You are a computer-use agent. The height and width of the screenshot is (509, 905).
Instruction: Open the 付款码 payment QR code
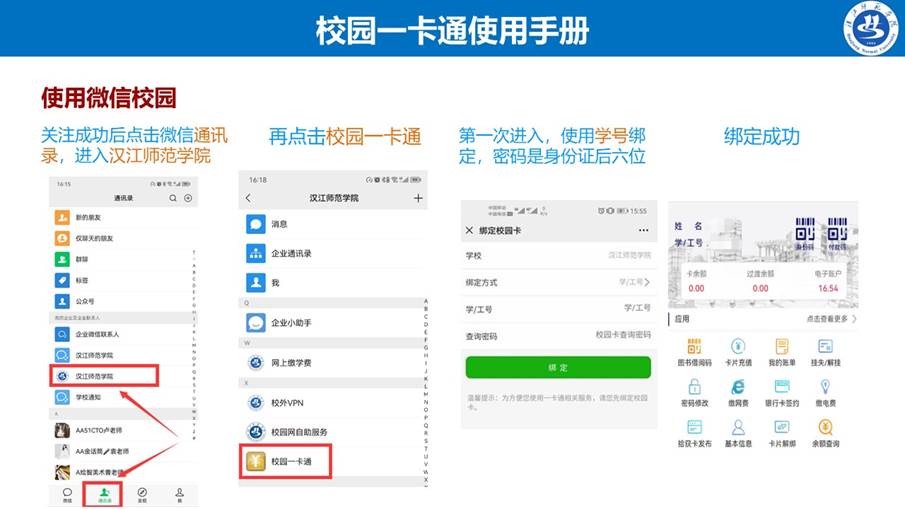click(837, 233)
